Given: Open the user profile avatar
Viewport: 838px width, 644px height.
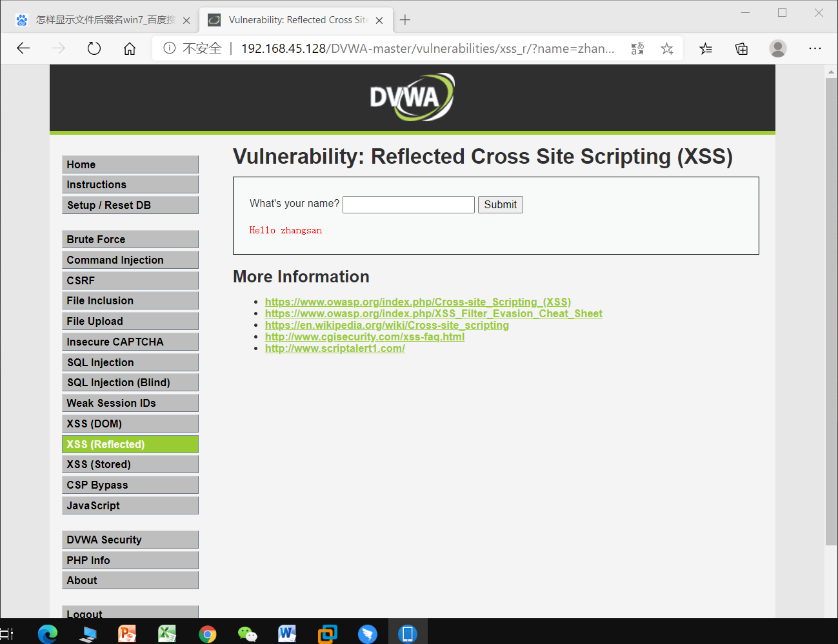Looking at the screenshot, I should 778,48.
